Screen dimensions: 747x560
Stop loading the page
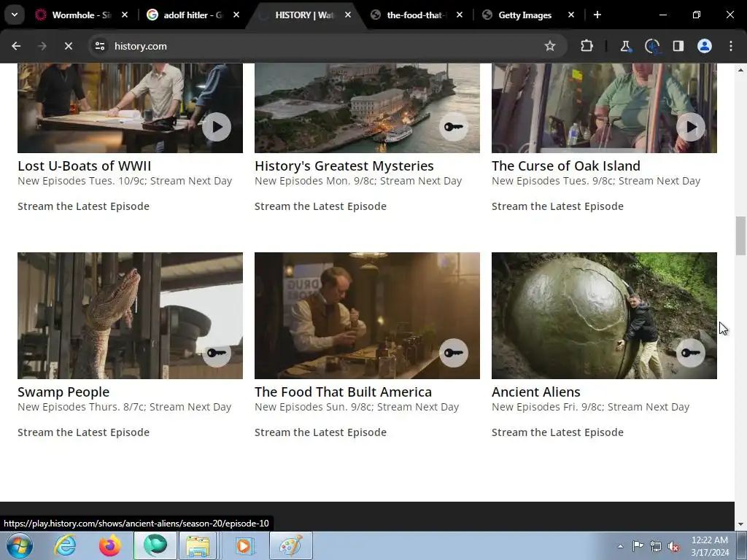[x=68, y=46]
